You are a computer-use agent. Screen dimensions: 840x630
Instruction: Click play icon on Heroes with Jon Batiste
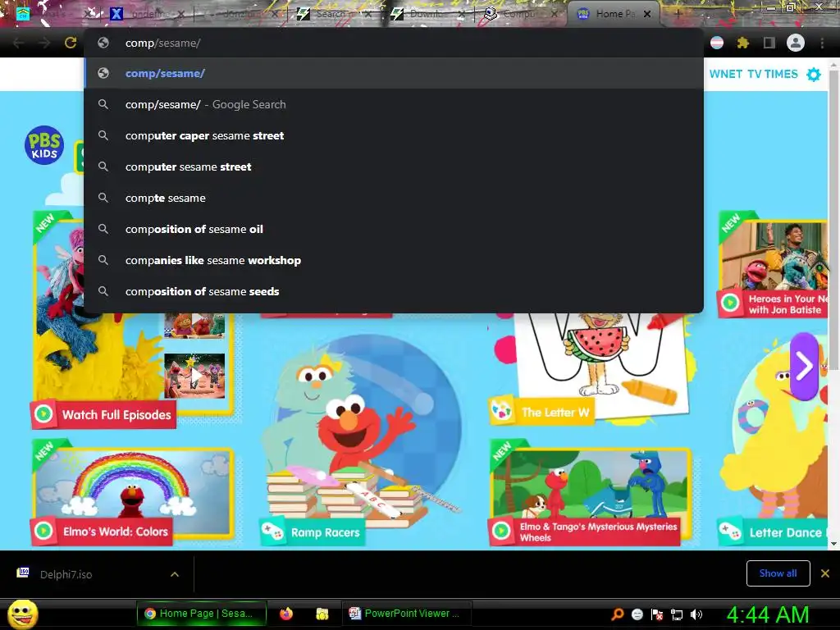point(729,304)
